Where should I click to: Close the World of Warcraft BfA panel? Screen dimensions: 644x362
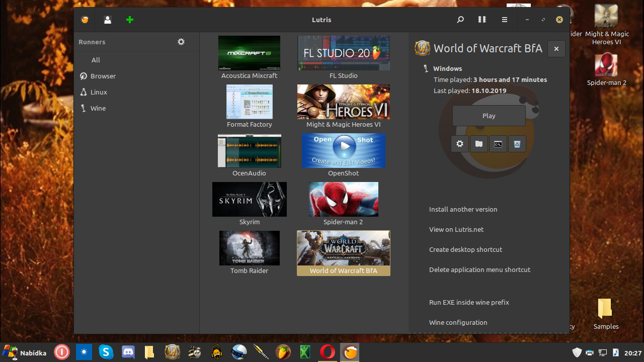click(556, 49)
